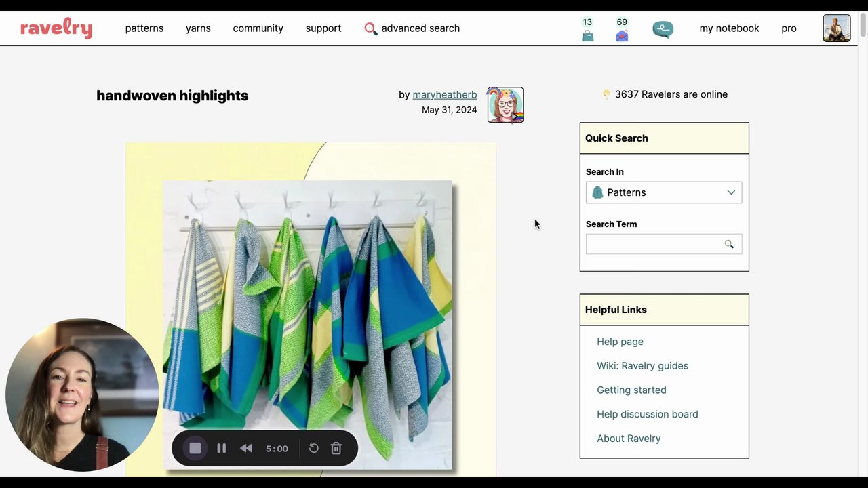Open the pro menu

point(789,28)
